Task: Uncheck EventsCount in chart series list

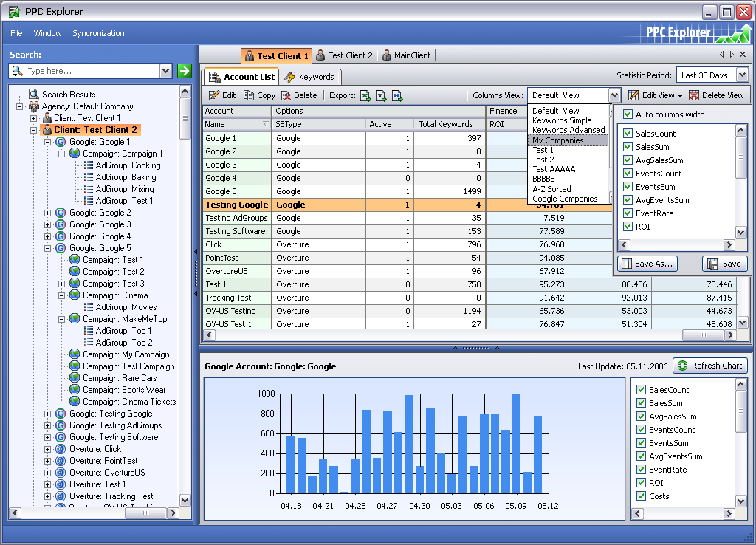Action: tap(642, 430)
